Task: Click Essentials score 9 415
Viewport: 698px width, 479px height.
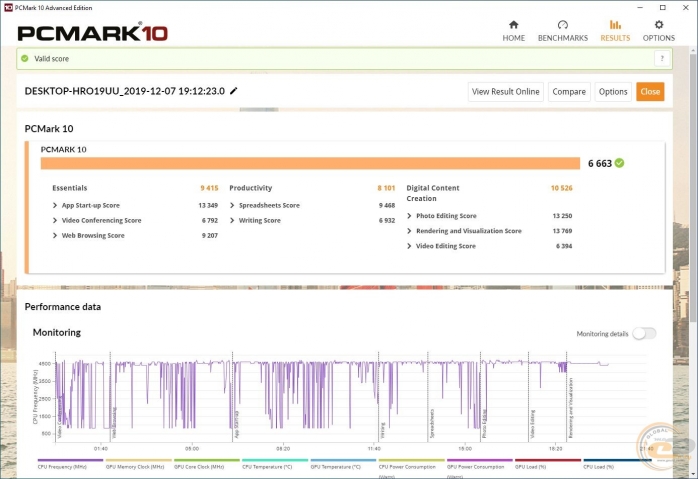Action: [209, 188]
